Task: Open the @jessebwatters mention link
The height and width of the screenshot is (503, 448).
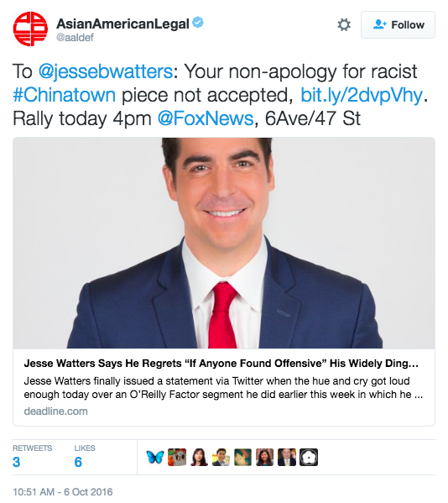Action: tap(106, 71)
